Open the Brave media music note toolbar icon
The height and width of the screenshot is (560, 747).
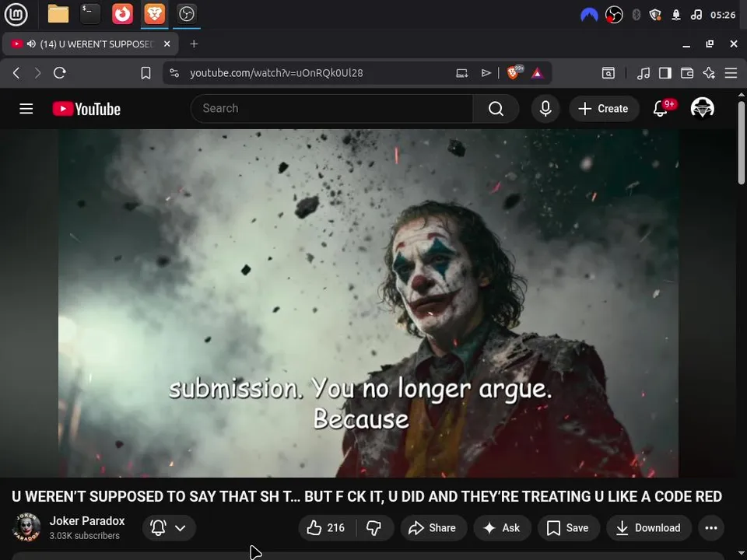coord(644,73)
